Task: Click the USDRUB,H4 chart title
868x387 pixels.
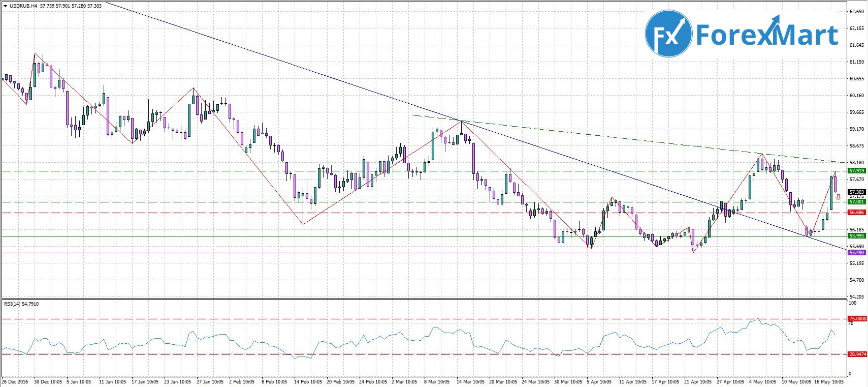Action: (22, 6)
